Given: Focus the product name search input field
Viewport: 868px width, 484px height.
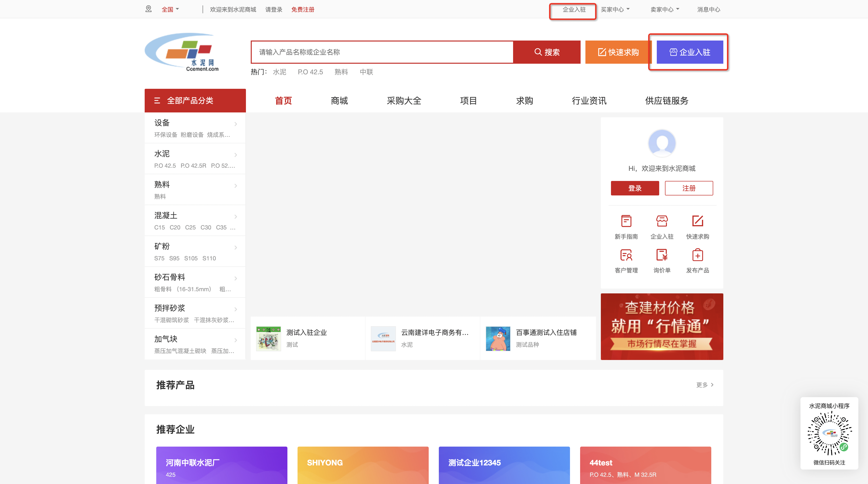Looking at the screenshot, I should 382,52.
